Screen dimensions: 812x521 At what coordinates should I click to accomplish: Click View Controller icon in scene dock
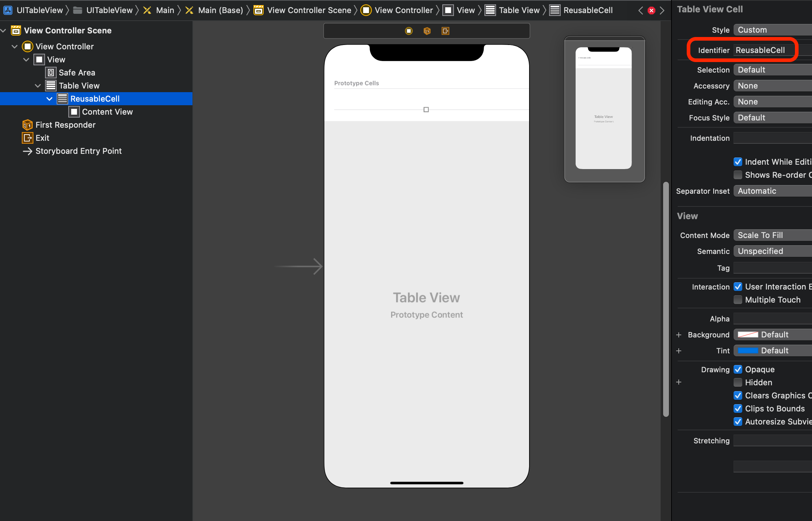pos(409,31)
